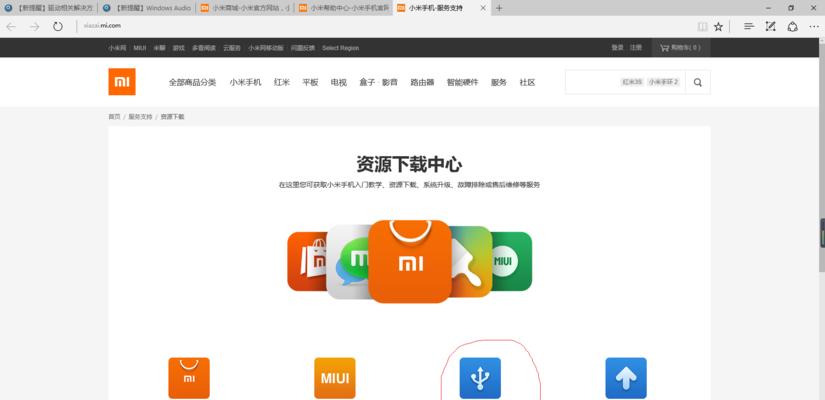The height and width of the screenshot is (400, 825).
Task: Open 服务 navigation item
Action: coord(499,82)
